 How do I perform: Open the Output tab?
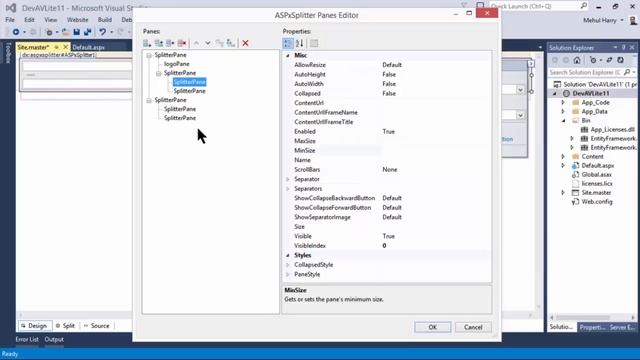tap(54, 340)
